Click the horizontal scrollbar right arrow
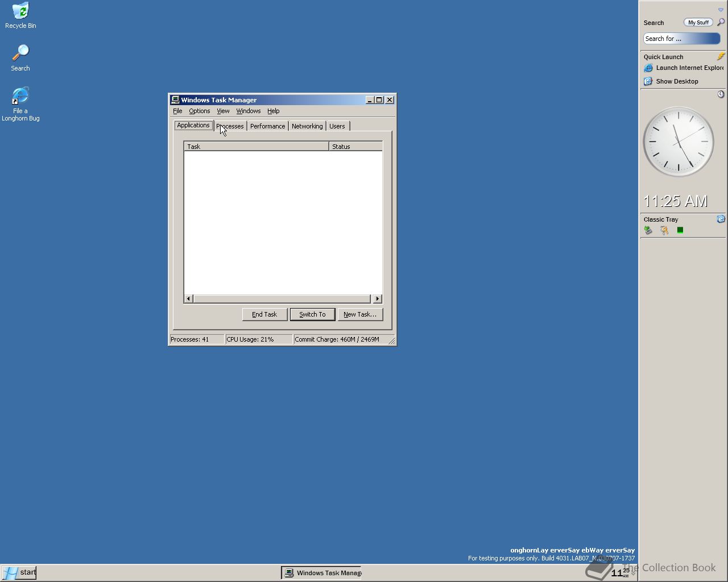 pos(377,299)
